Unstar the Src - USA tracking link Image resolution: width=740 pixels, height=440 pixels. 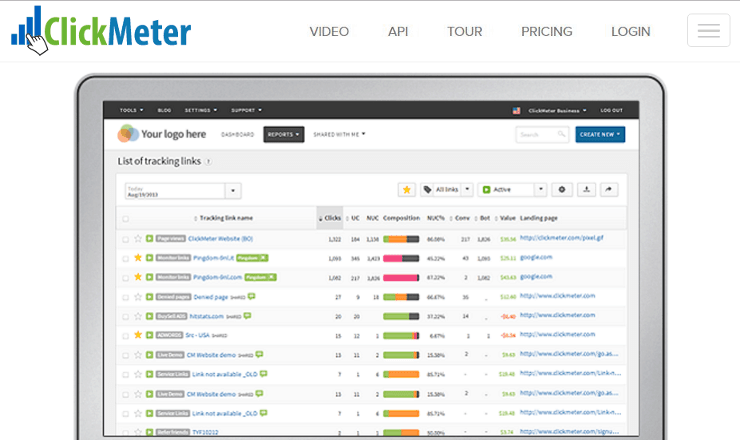click(138, 335)
